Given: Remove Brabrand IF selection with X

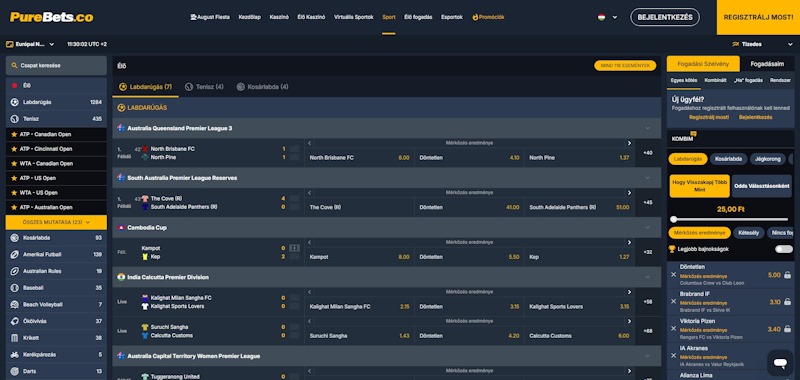Looking at the screenshot, I should pyautogui.click(x=673, y=301).
